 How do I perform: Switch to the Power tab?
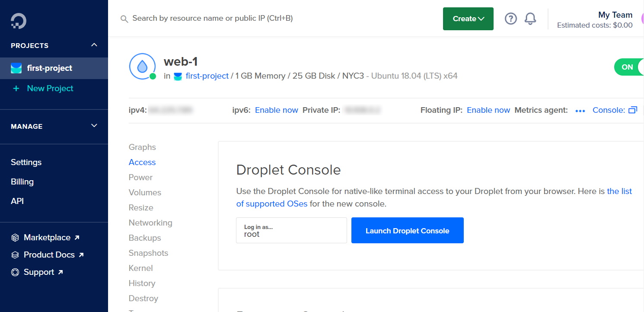(140, 178)
